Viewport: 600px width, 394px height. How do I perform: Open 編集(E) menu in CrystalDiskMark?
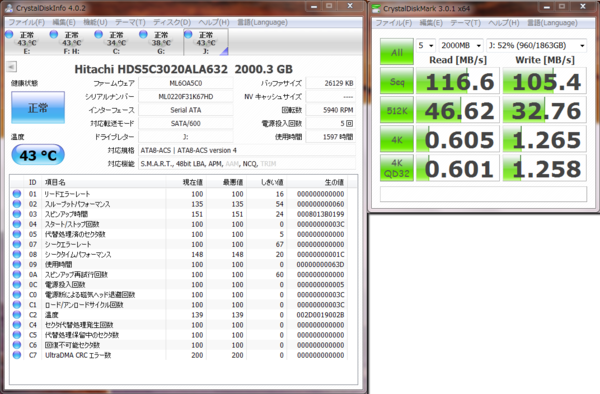click(431, 23)
